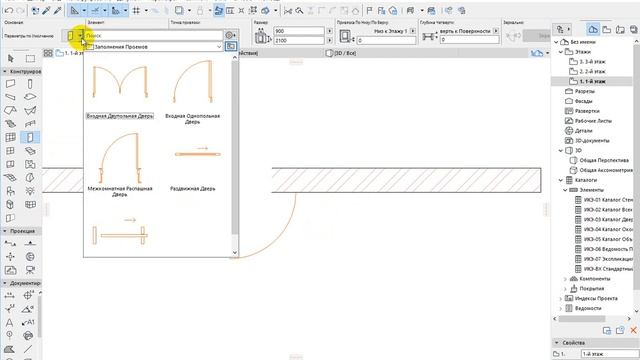Select the Elevation tool
The width and height of the screenshot is (640, 360).
tap(30, 243)
